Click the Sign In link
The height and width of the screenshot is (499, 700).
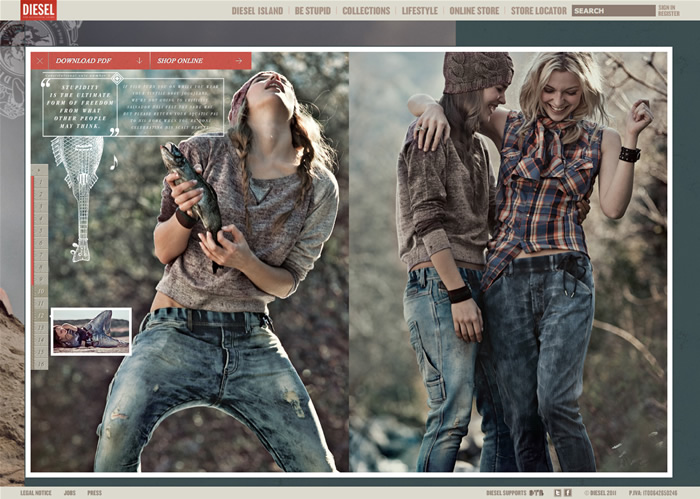(667, 8)
